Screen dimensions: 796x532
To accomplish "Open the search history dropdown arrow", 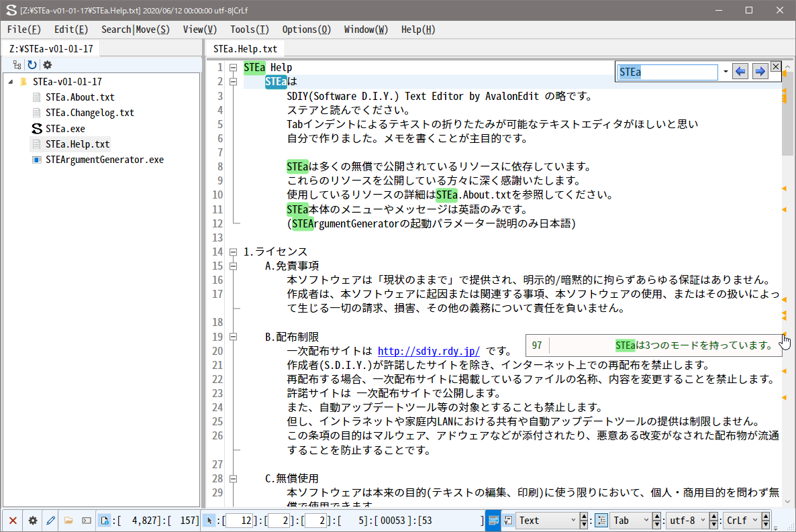I will [x=726, y=72].
